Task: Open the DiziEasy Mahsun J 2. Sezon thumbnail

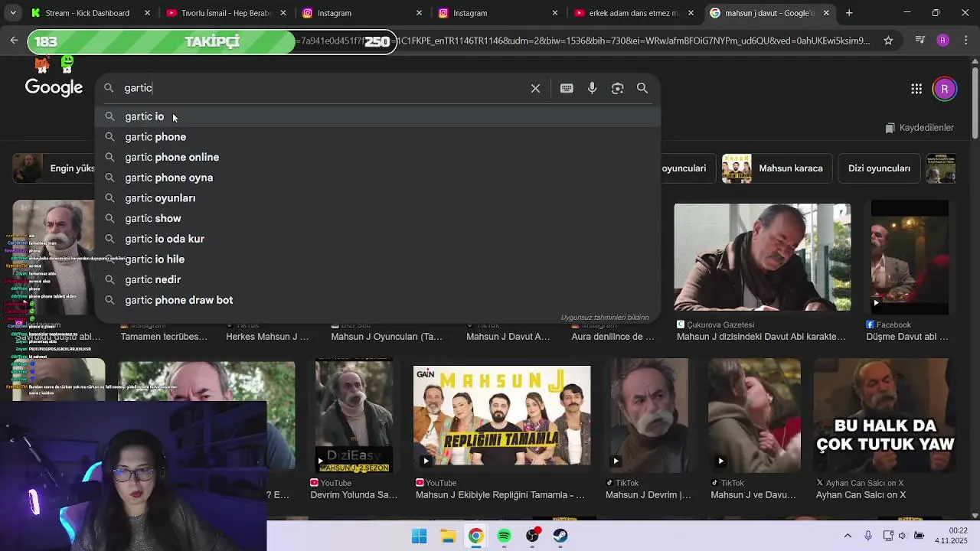Action: (x=354, y=416)
